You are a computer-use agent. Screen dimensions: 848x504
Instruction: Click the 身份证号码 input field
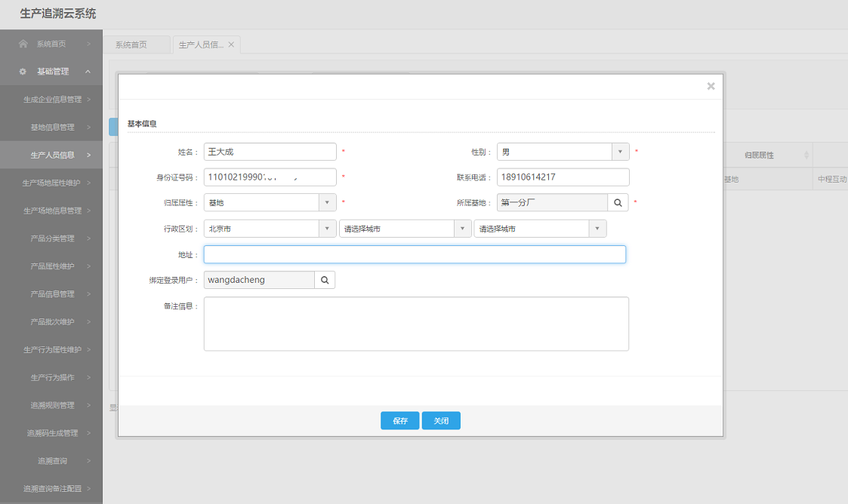(x=270, y=177)
